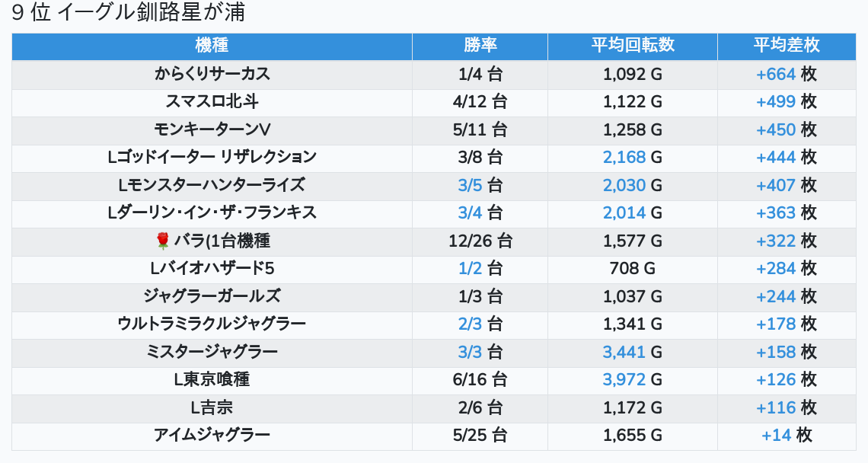The width and height of the screenshot is (868, 463).
Task: Select the ジャグラーガールズ machine name
Action: 212,296
